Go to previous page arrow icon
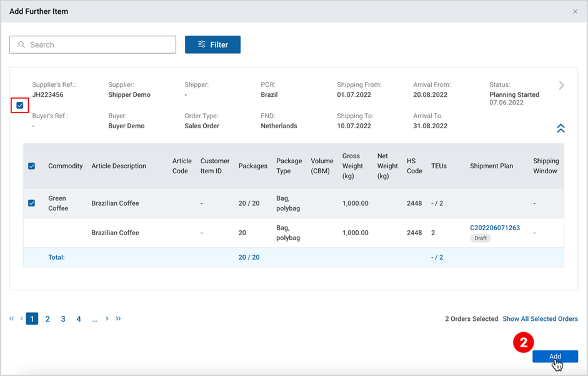The image size is (588, 376). pyautogui.click(x=22, y=318)
